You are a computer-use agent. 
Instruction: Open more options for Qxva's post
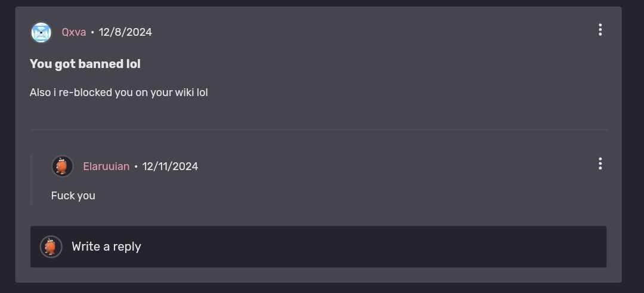600,30
